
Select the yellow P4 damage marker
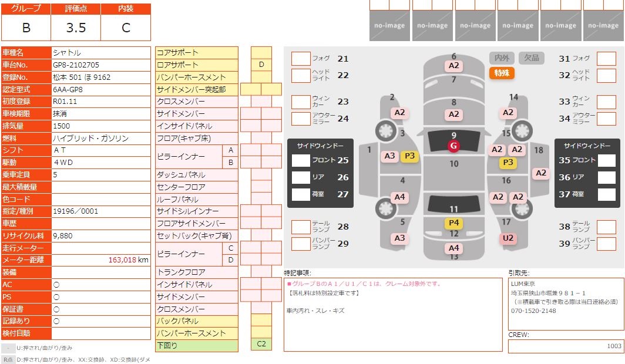coord(453,223)
